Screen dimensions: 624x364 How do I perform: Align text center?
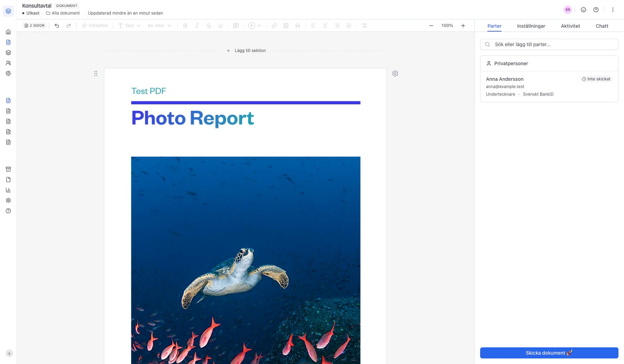pos(325,26)
